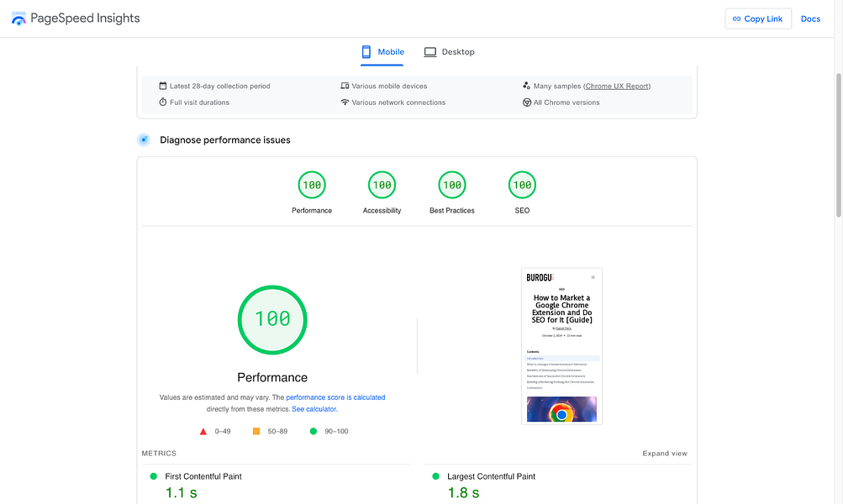Click the samples icon beside Many samples
This screenshot has height=504, width=843.
[526, 86]
